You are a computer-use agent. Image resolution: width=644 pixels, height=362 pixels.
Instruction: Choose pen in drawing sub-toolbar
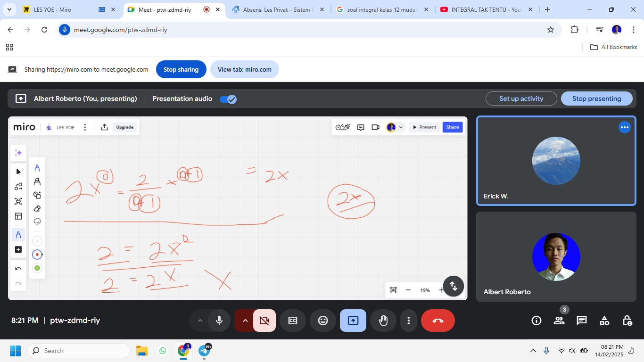(37, 168)
